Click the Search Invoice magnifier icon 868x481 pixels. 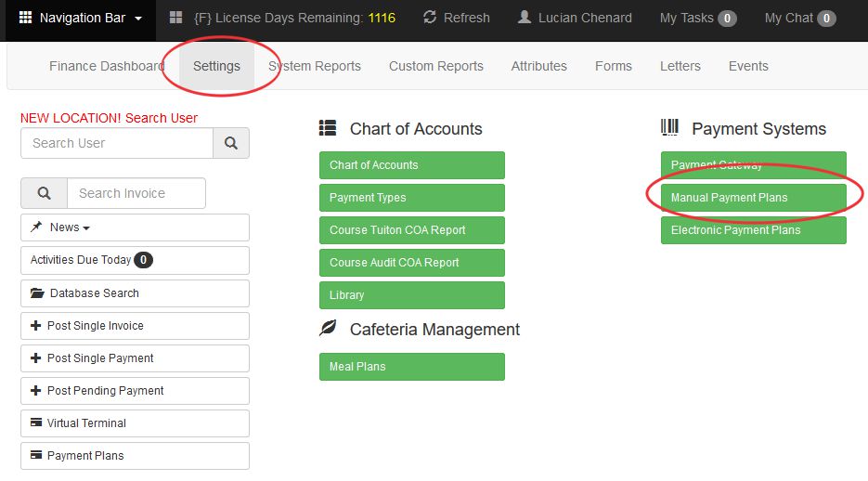[45, 193]
